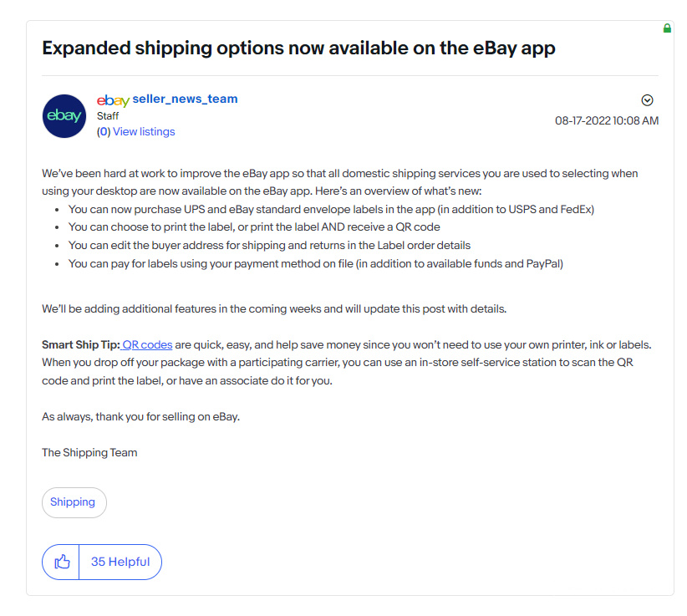Click the green lock icon
687x616 pixels.
667,28
